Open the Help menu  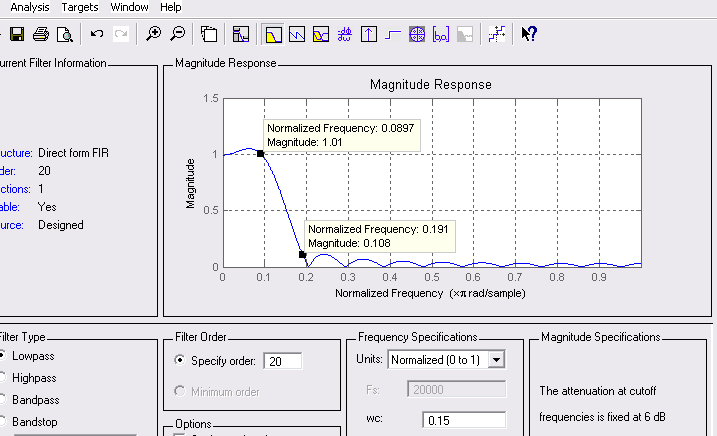pyautogui.click(x=171, y=7)
